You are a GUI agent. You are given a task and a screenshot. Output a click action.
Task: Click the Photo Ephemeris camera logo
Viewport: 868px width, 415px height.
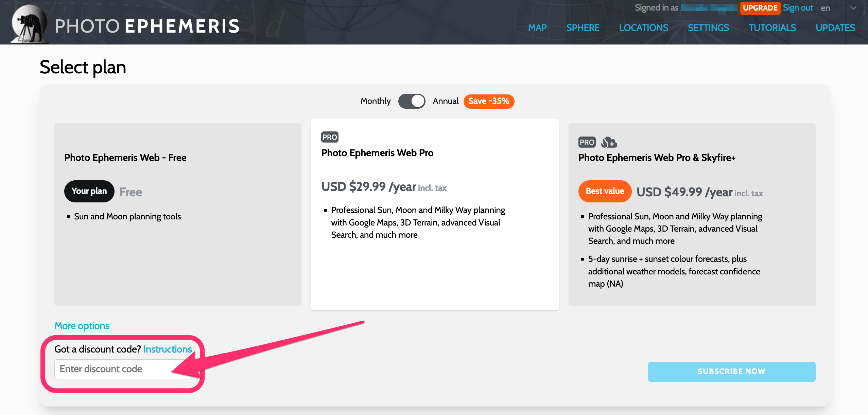point(30,24)
